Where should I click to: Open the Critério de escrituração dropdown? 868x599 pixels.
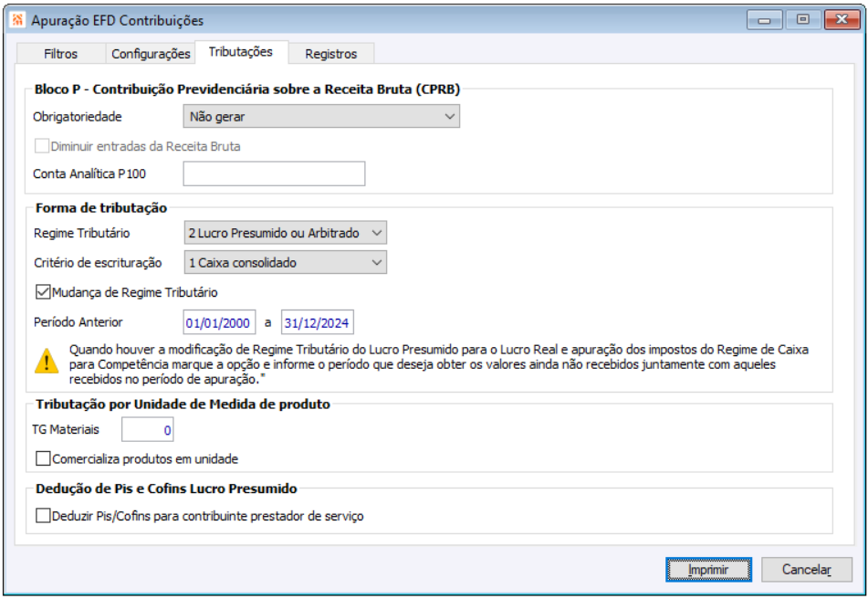[x=285, y=262]
